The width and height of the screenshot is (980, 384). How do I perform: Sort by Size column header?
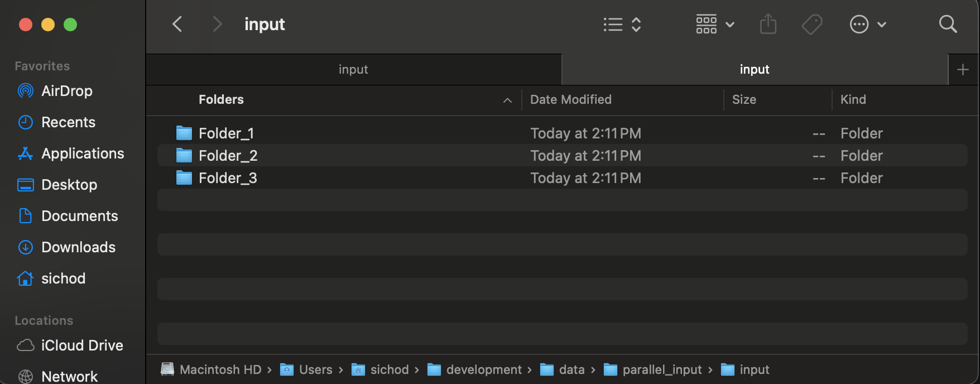(x=744, y=99)
